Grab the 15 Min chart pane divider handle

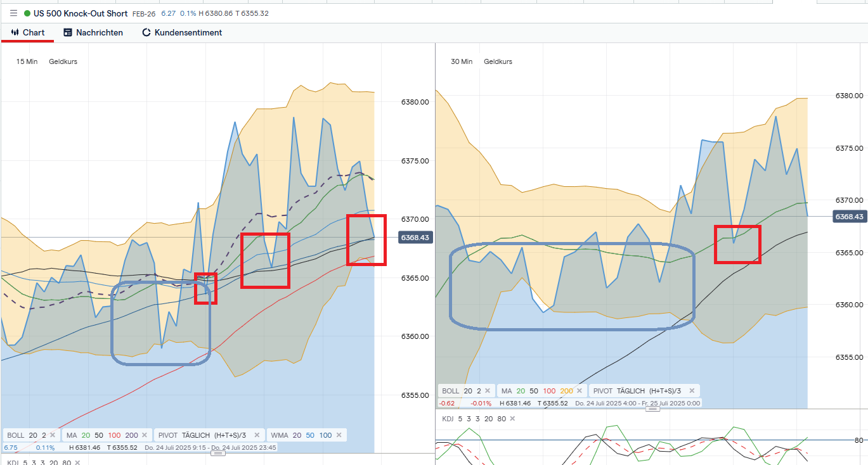click(217, 454)
